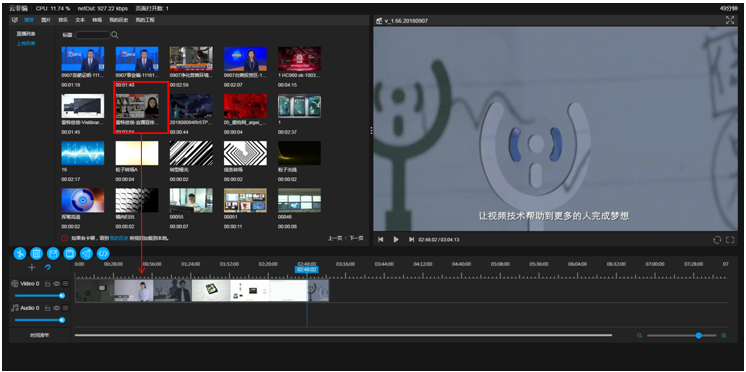
Task: Switch to the 文本 tab
Action: pyautogui.click(x=80, y=20)
